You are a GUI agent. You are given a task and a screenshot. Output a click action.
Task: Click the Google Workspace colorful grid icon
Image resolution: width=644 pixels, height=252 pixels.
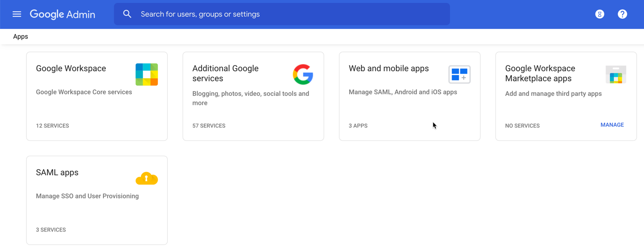coord(147,74)
